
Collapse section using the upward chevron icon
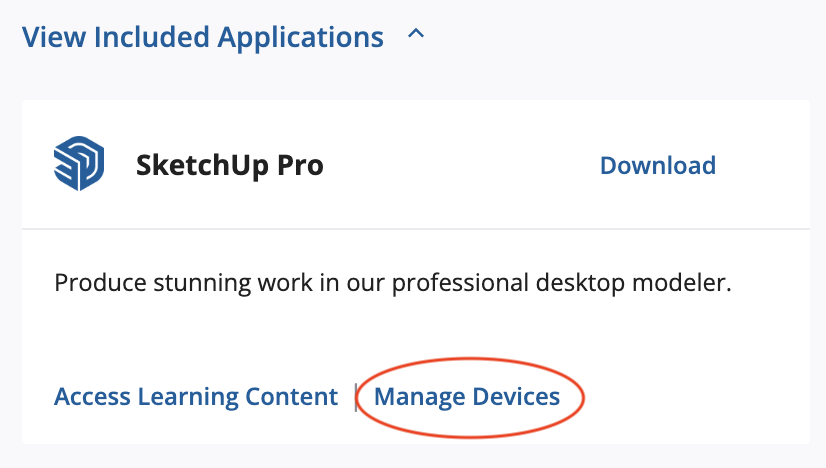click(416, 35)
